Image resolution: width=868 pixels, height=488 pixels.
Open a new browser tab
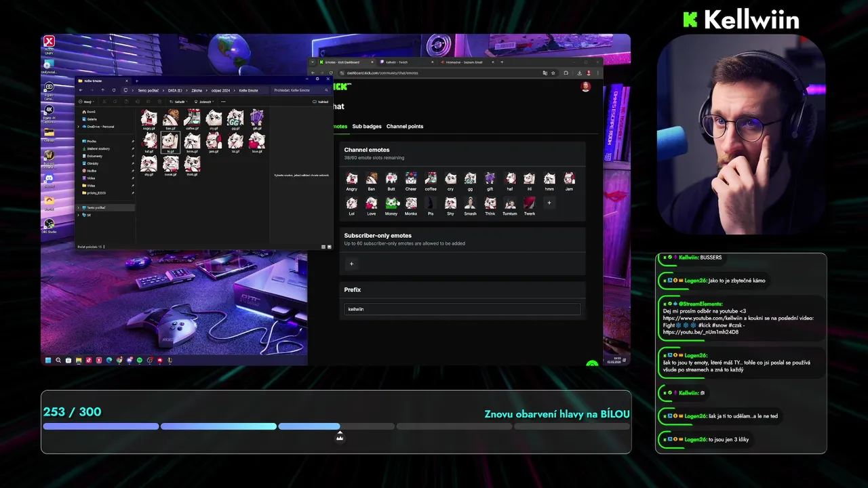click(502, 62)
